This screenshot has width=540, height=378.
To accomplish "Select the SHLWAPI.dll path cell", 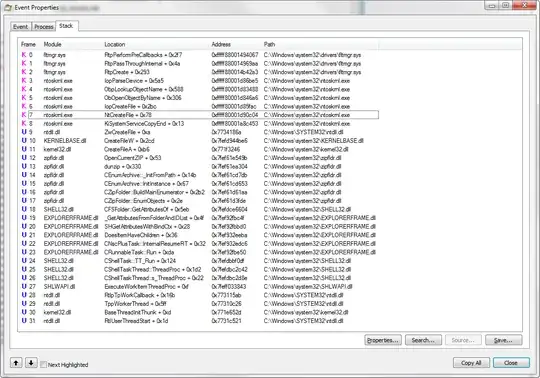I will (308, 286).
